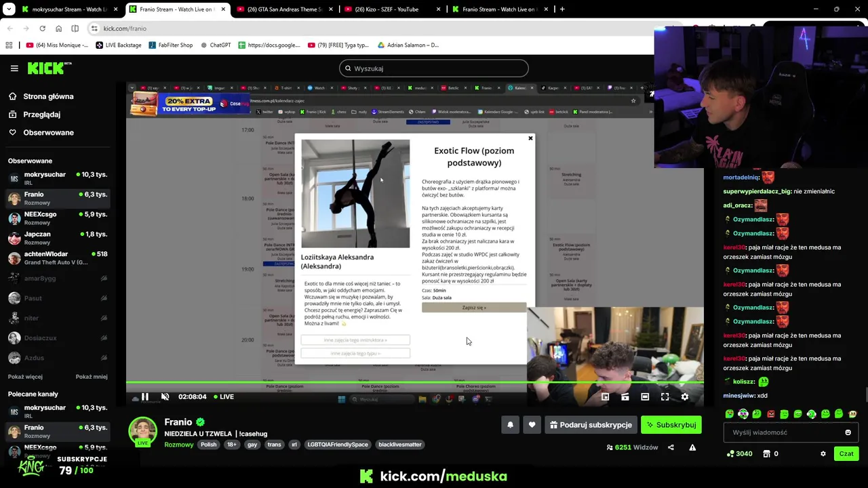Screen dimensions: 868x488
Task: Open the Kick hamburger menu
Action: tap(14, 68)
